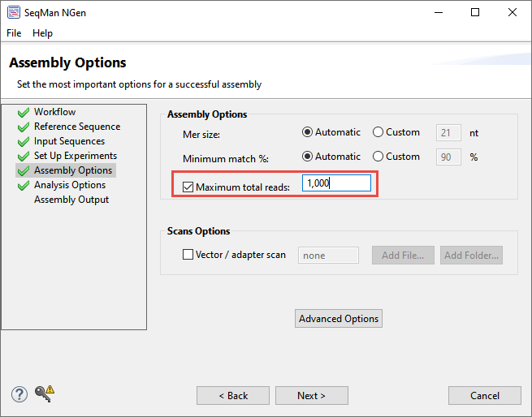Click the key with warning icon
Image resolution: width=532 pixels, height=417 pixels.
44,394
